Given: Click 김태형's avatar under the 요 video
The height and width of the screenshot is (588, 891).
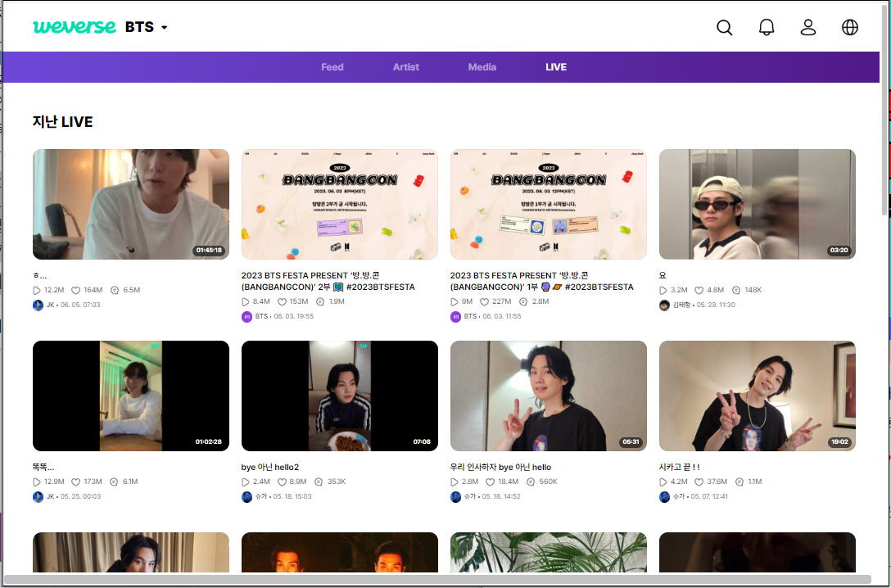Looking at the screenshot, I should click(x=664, y=305).
